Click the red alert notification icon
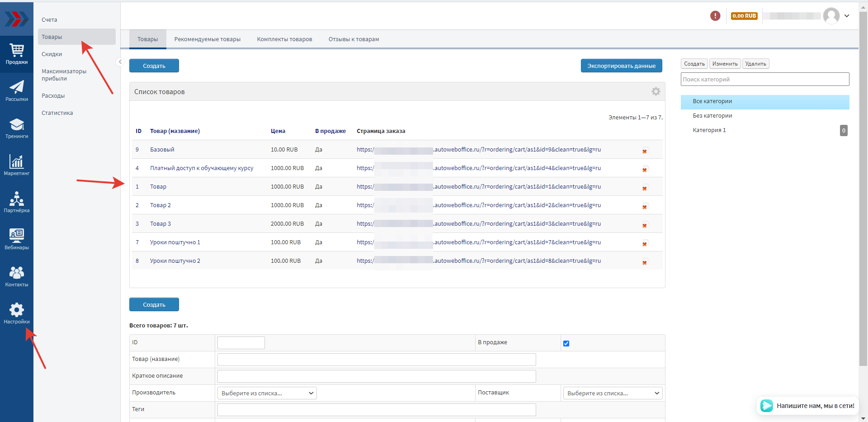The image size is (868, 422). pyautogui.click(x=715, y=16)
